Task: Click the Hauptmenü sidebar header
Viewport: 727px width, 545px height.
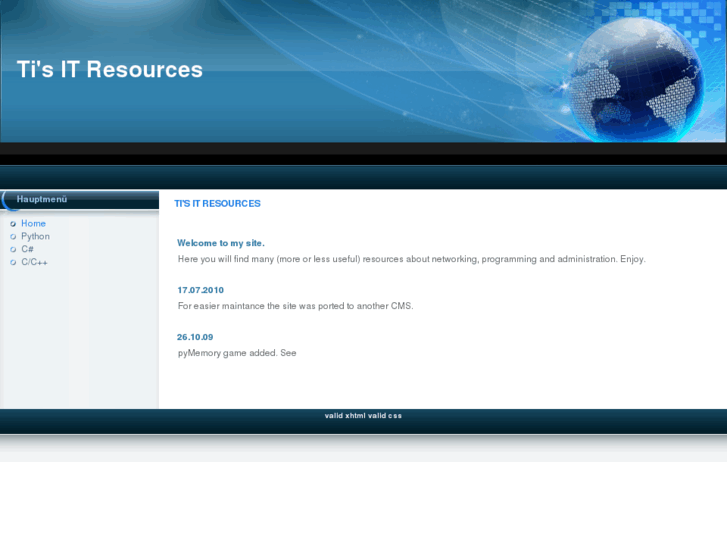Action: (80, 199)
